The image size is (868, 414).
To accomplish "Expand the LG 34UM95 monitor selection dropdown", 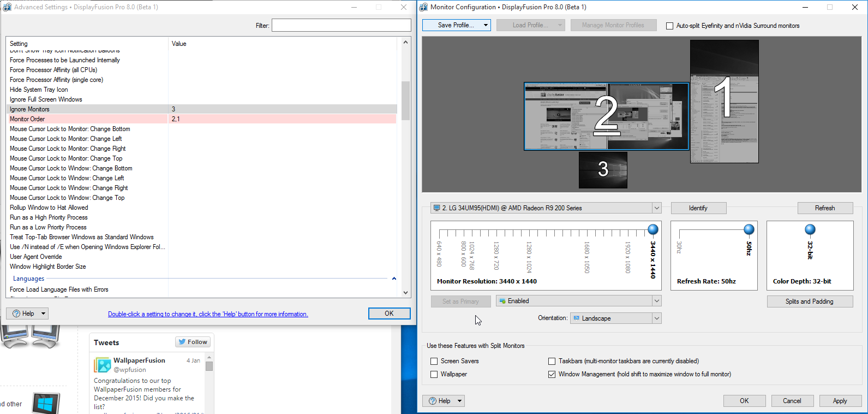I will tap(657, 208).
